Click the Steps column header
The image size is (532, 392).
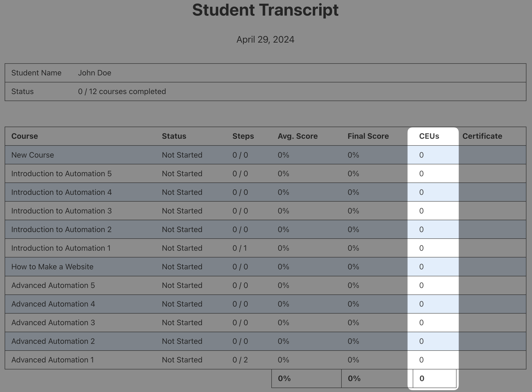click(243, 136)
